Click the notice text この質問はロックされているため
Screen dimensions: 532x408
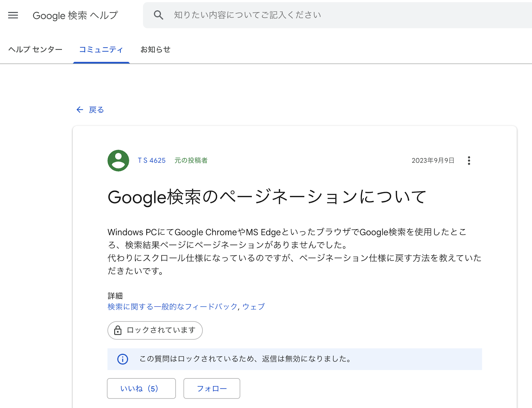[x=197, y=359]
